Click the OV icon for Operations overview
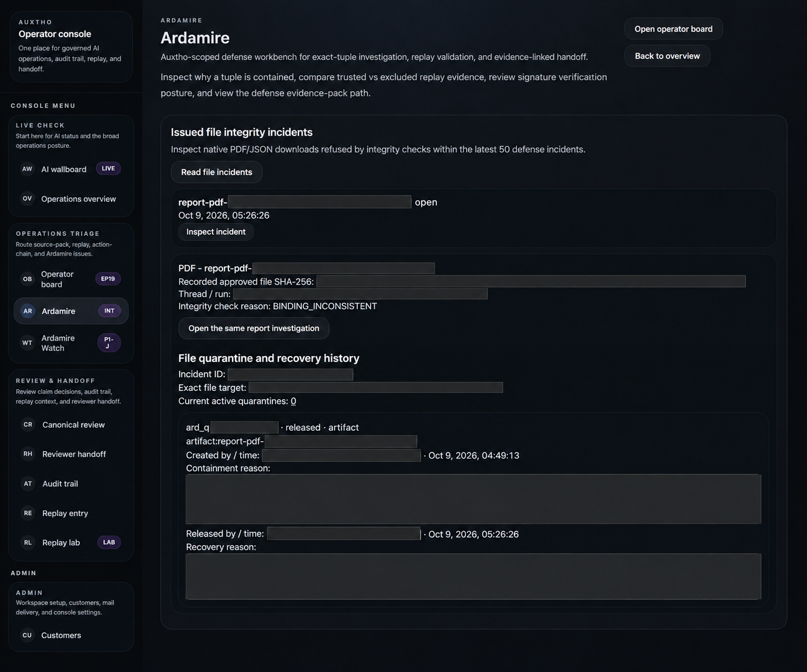This screenshot has width=807, height=672. tap(27, 199)
